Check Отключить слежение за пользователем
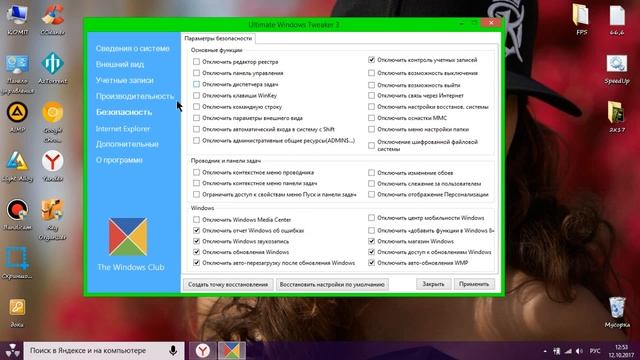This screenshot has height=360, width=640. pos(371,184)
